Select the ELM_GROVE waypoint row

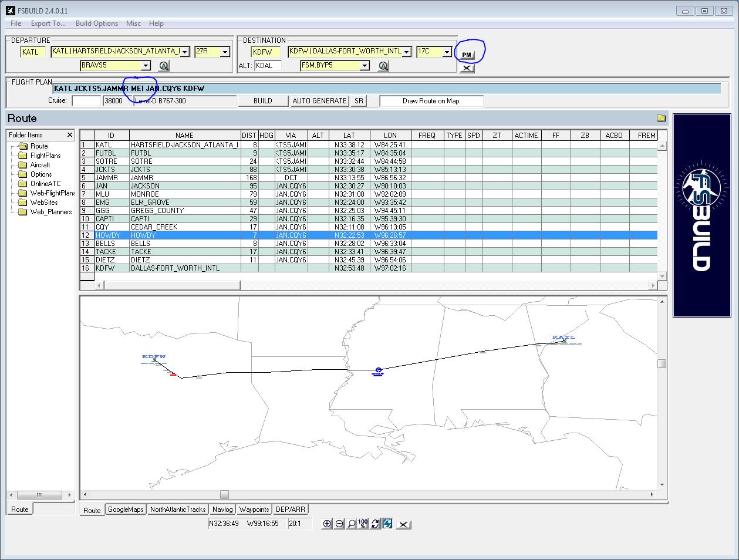click(x=368, y=202)
